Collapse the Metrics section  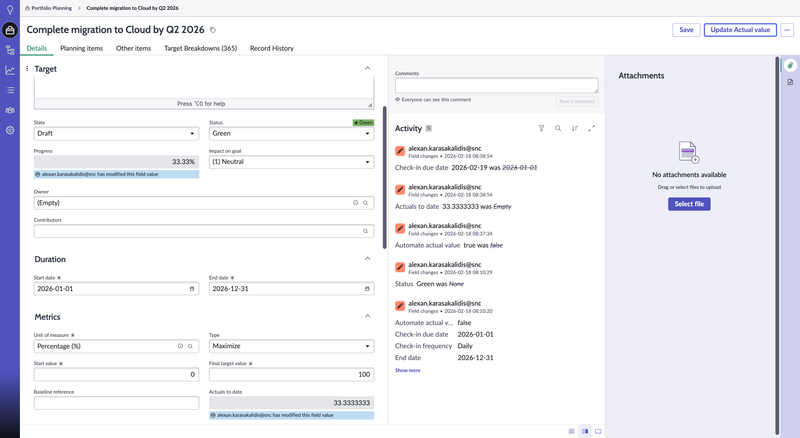[367, 317]
